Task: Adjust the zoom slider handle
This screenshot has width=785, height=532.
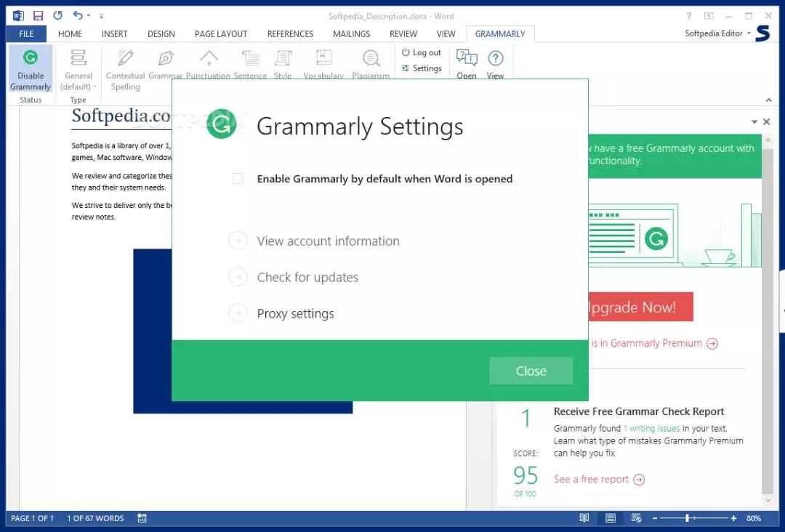Action: 688,518
